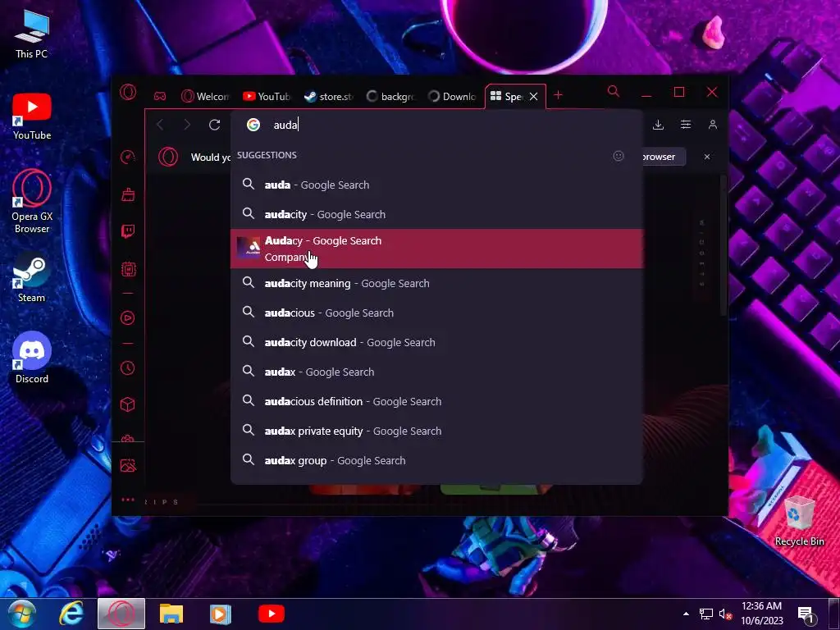
Task: Open Discord desktop shortcut
Action: coord(32,358)
